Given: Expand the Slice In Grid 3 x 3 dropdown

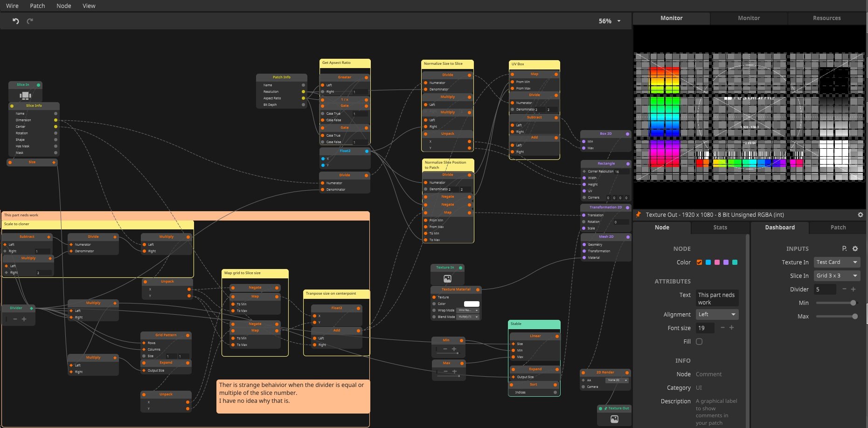Looking at the screenshot, I should click(837, 276).
